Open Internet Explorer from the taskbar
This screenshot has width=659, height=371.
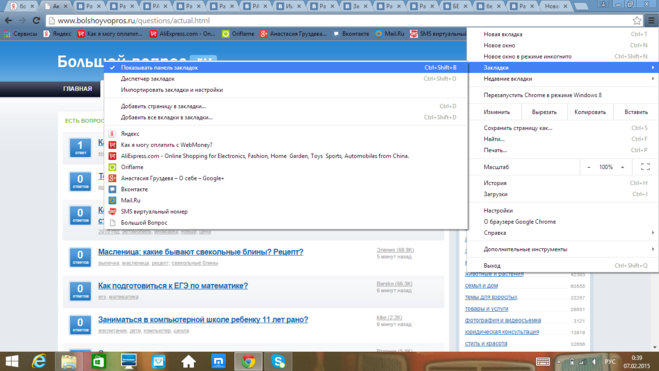[x=39, y=361]
